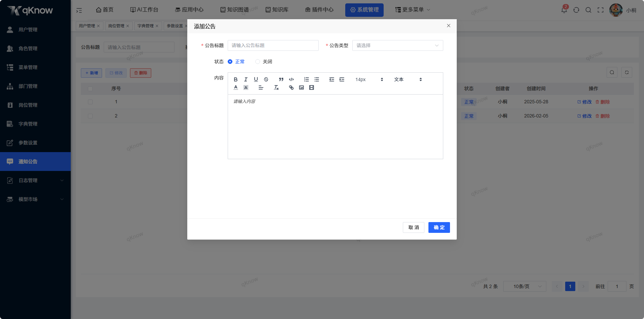Screen dimensions: 644x319
Task: Click the refresh icon in top bar
Action: tap(576, 10)
